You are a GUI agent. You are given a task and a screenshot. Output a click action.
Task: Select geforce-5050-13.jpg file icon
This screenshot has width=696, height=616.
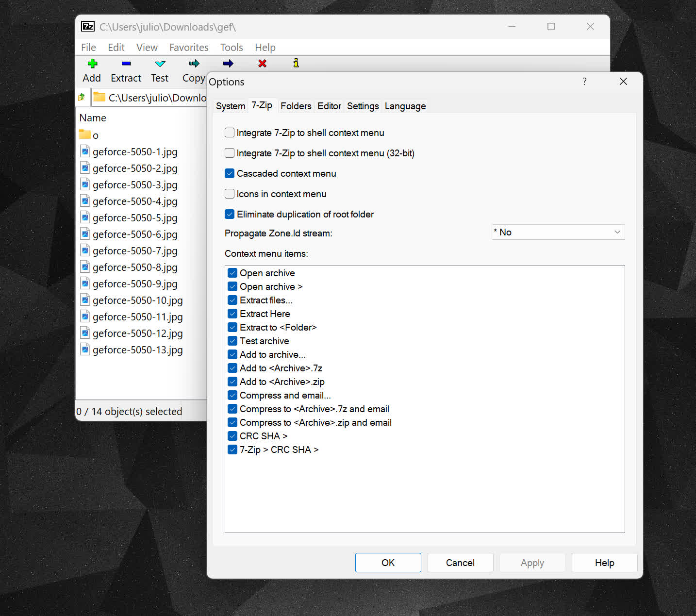coord(85,350)
